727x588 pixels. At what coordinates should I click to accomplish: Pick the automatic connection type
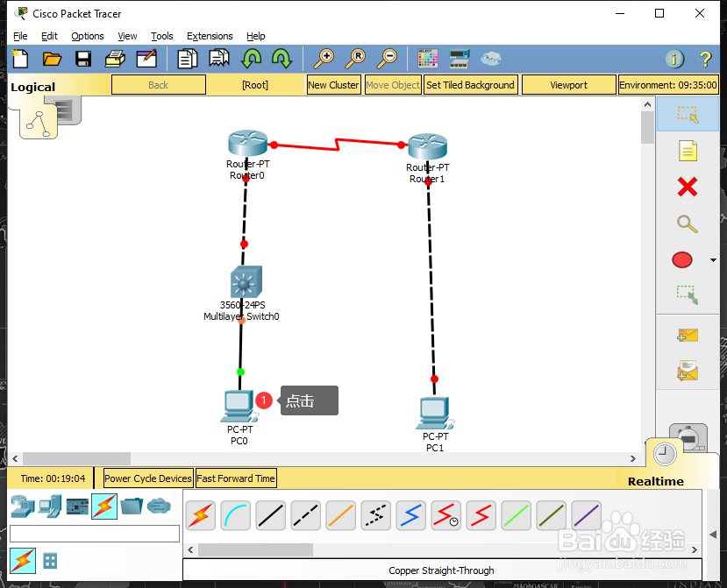[200, 515]
